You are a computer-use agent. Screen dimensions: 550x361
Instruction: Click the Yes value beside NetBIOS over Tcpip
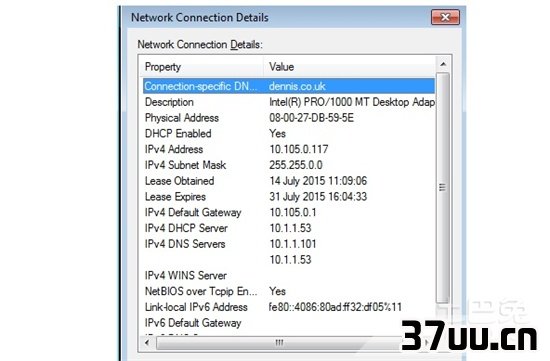coord(277,292)
